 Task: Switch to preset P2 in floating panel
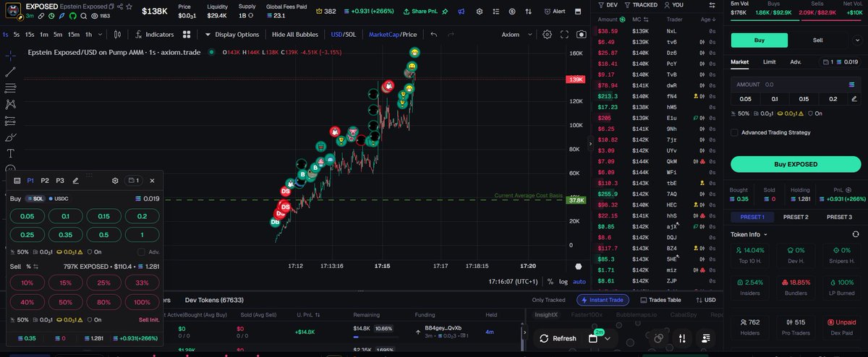[x=45, y=181]
